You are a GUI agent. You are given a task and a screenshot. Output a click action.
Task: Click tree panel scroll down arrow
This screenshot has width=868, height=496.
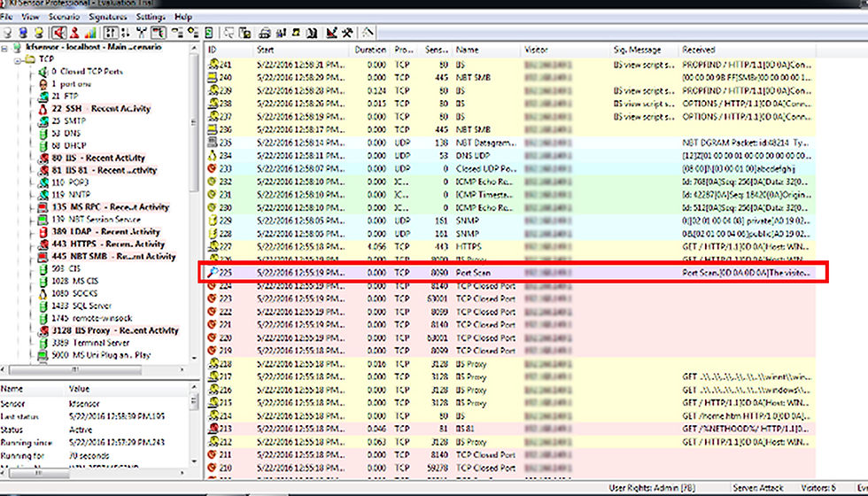coord(194,357)
